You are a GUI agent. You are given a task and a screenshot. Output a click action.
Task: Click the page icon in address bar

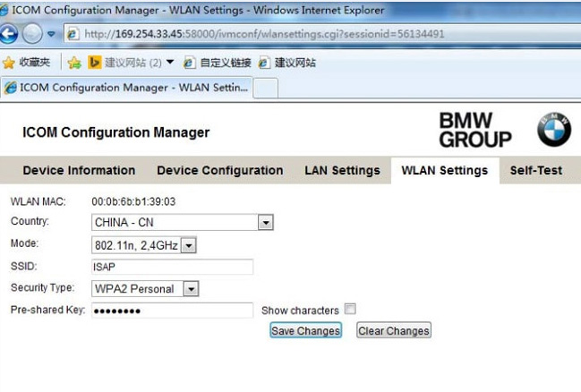pos(73,34)
